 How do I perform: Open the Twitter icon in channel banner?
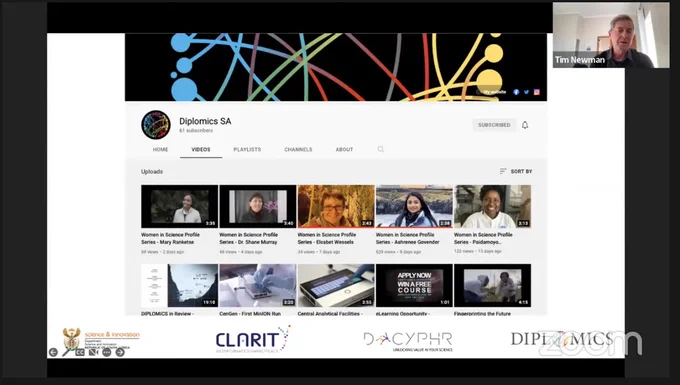coord(526,92)
